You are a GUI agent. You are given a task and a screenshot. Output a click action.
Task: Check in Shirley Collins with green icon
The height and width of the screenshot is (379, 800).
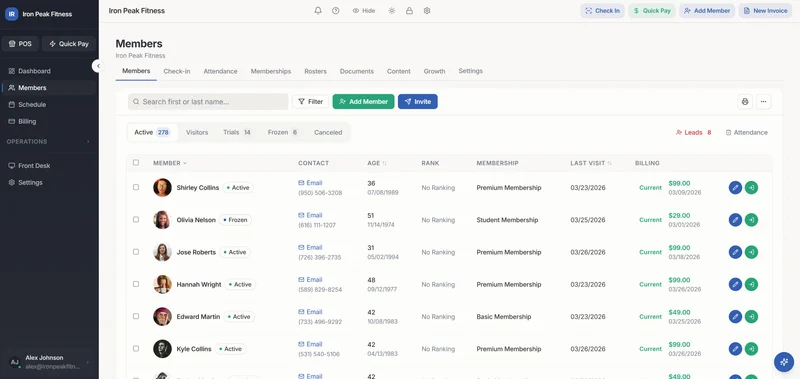pyautogui.click(x=751, y=188)
